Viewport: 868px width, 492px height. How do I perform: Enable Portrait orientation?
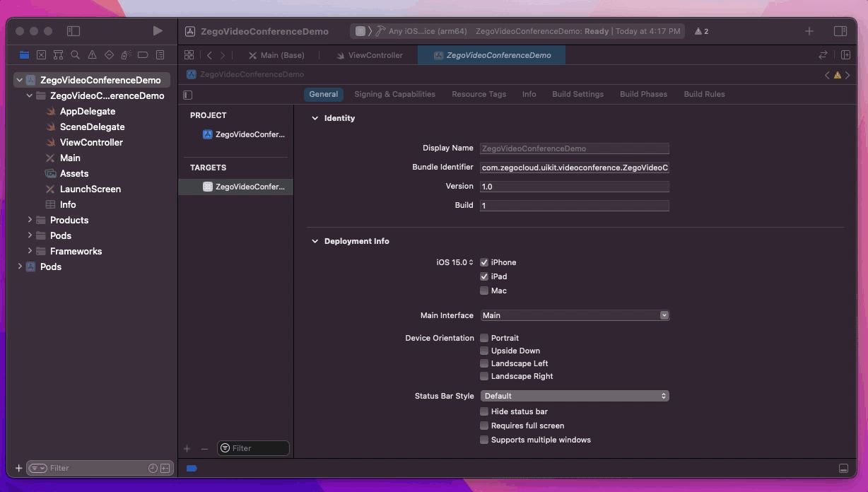(484, 338)
